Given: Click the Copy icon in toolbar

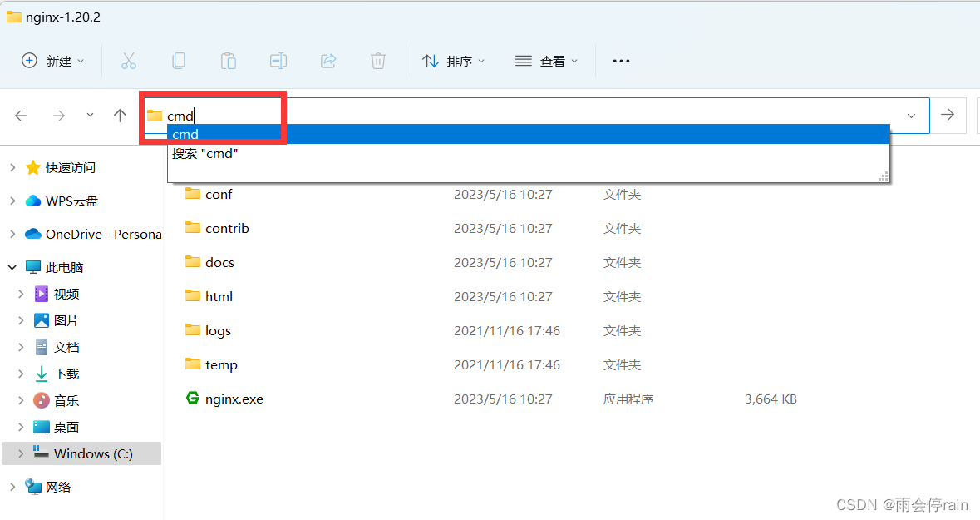Looking at the screenshot, I should (179, 61).
